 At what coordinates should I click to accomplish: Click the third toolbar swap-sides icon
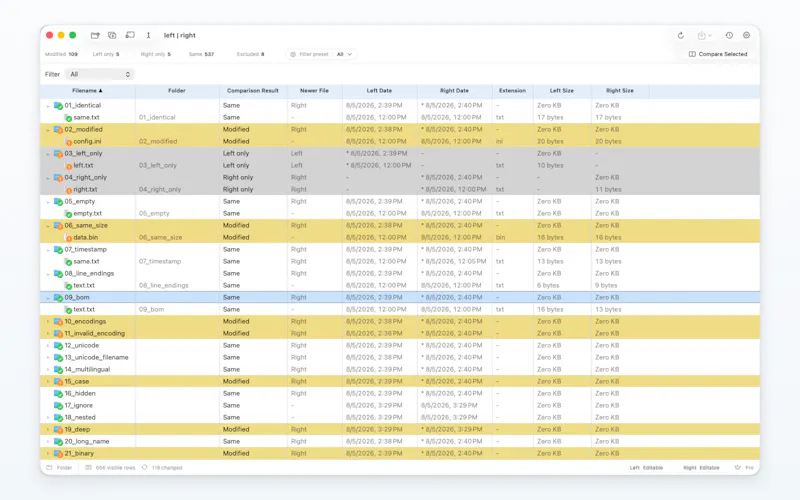(x=130, y=35)
